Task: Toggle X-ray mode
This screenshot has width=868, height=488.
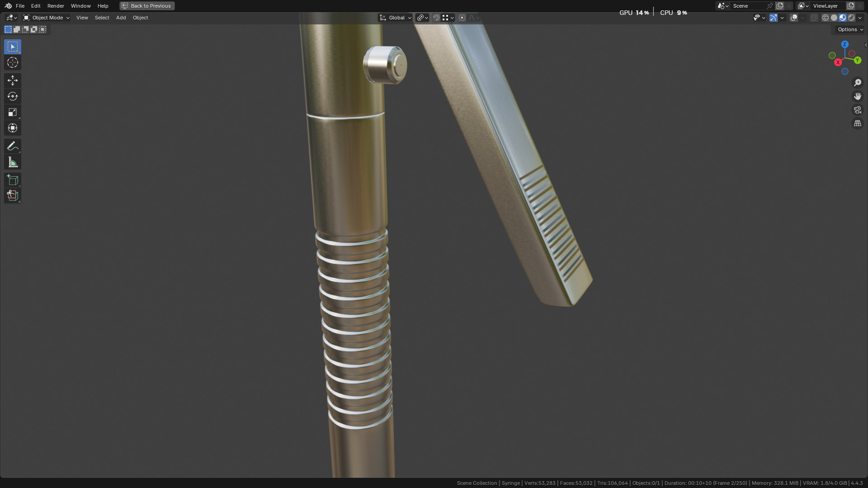Action: pyautogui.click(x=814, y=18)
